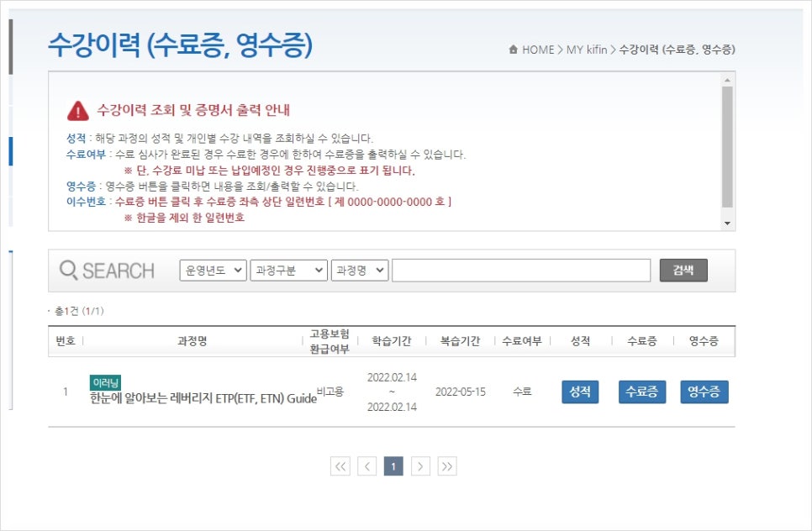Go to first page with double-left arrow

point(340,466)
